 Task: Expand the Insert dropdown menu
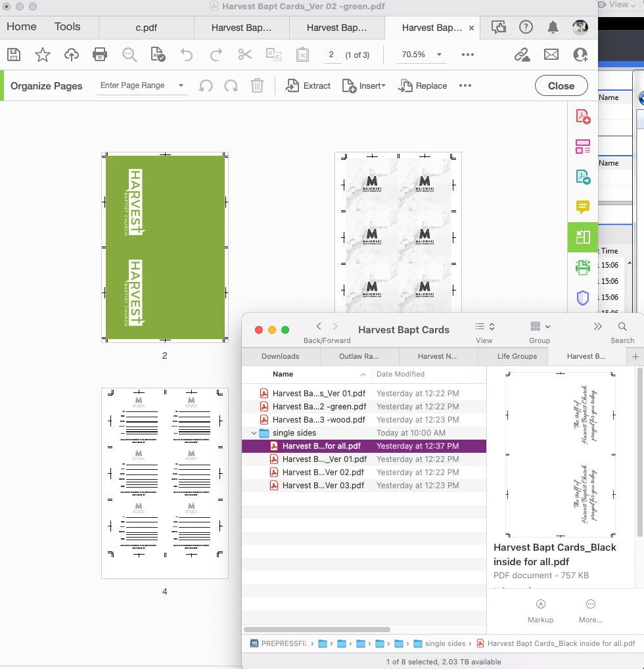tap(364, 85)
